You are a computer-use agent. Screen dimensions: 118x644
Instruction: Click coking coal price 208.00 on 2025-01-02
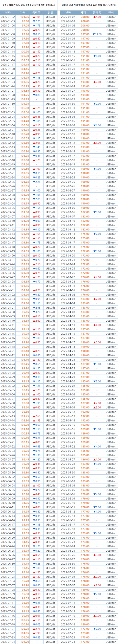coord(85,17)
